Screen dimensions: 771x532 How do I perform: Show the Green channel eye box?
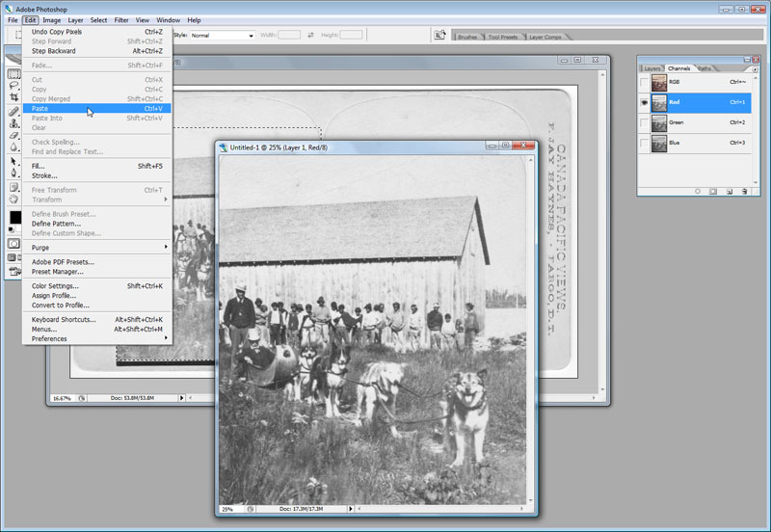tap(644, 122)
